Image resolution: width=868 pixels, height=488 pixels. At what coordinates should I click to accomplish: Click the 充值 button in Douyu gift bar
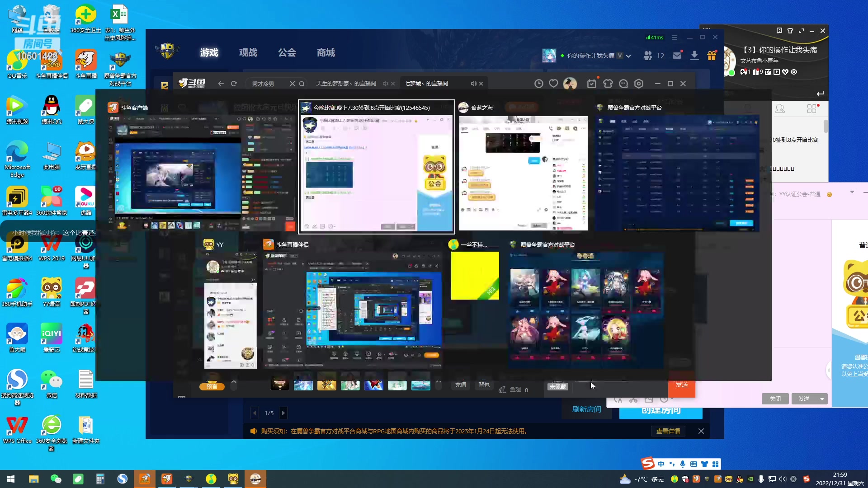click(x=460, y=385)
